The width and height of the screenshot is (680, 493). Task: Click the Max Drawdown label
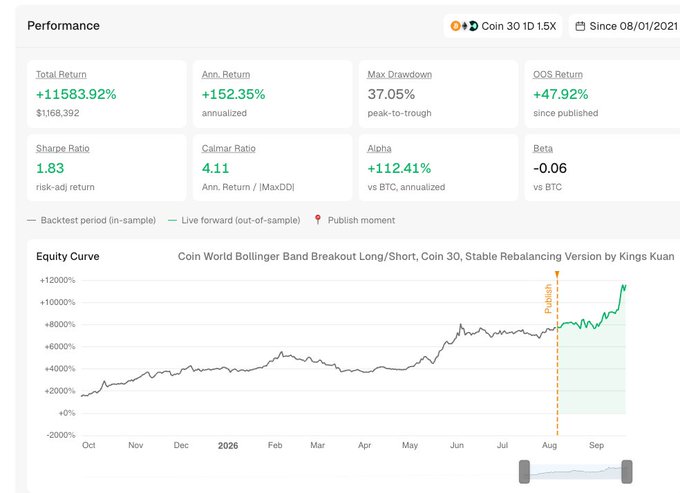399,75
